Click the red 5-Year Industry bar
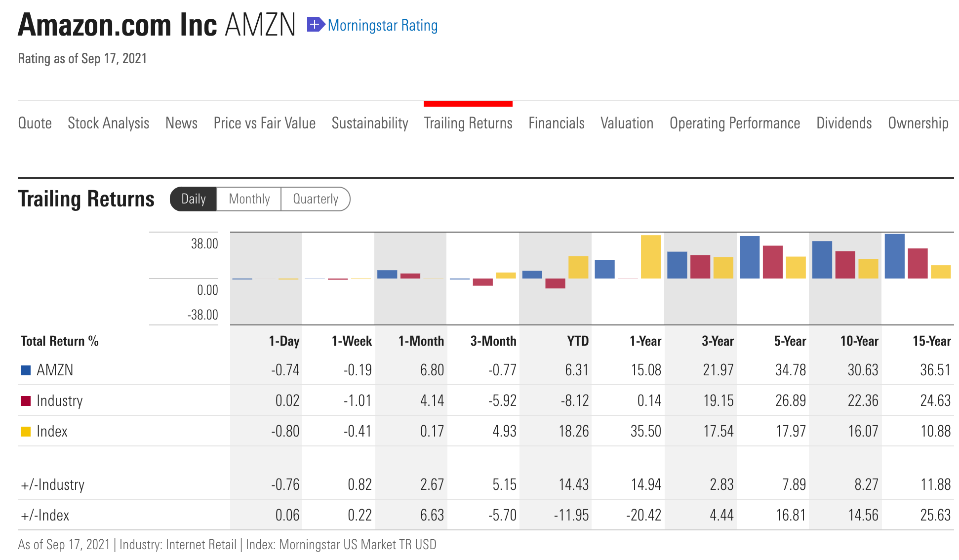959x560 pixels. [773, 262]
